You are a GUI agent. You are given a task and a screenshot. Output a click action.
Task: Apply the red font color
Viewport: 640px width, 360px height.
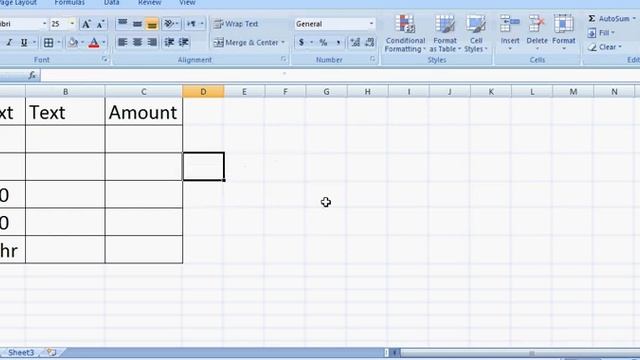(94, 42)
